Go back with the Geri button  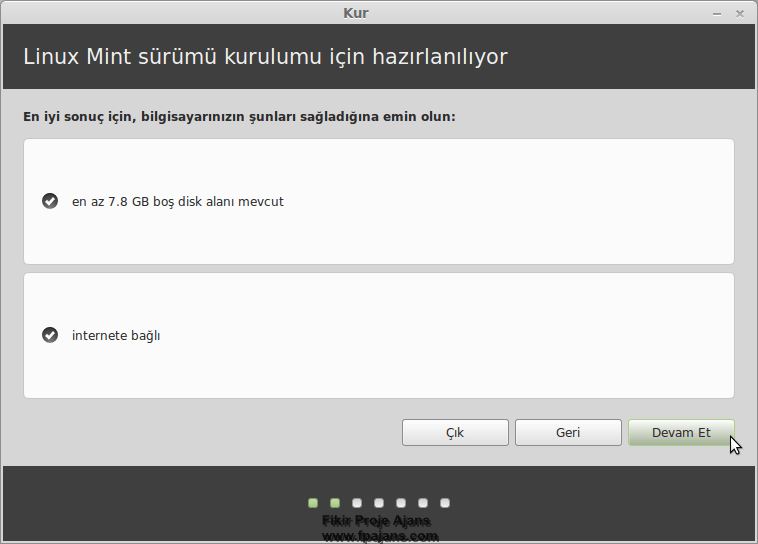coord(568,432)
